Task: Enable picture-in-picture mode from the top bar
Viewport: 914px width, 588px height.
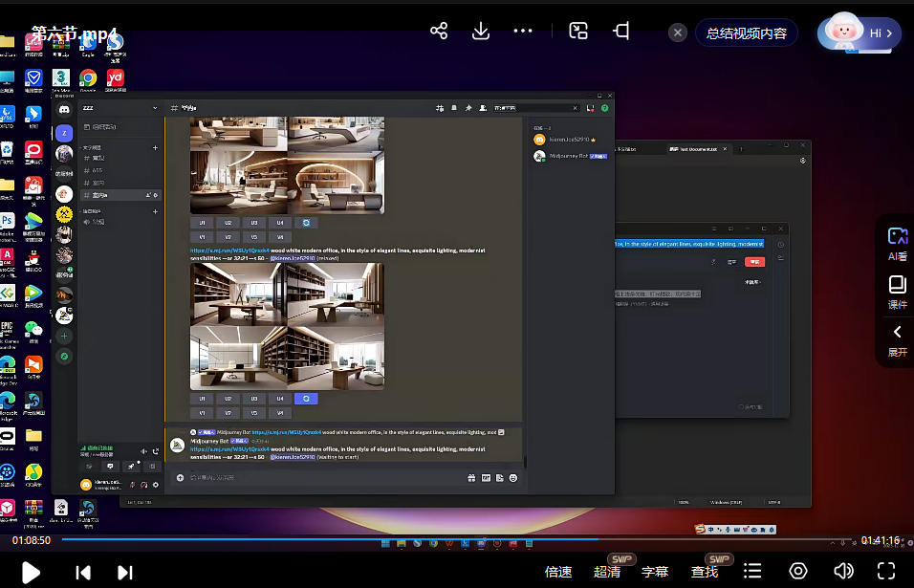Action: 578,32
